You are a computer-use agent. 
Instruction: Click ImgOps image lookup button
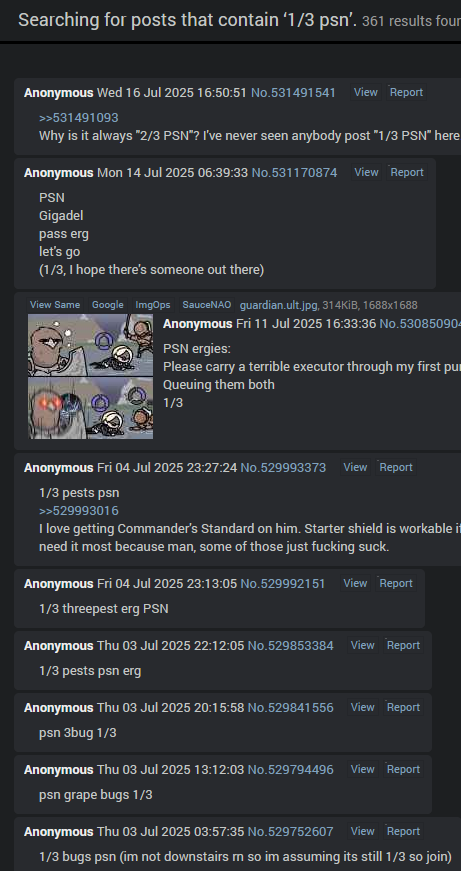point(153,305)
